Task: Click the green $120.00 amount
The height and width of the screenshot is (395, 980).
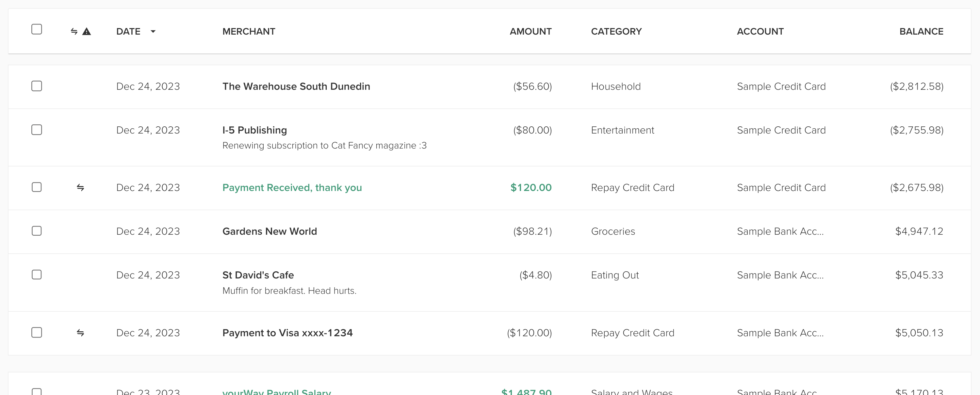Action: (531, 187)
